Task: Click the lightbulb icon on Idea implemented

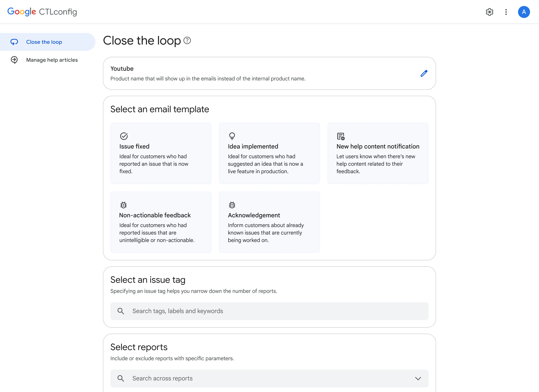Action: 232,136
